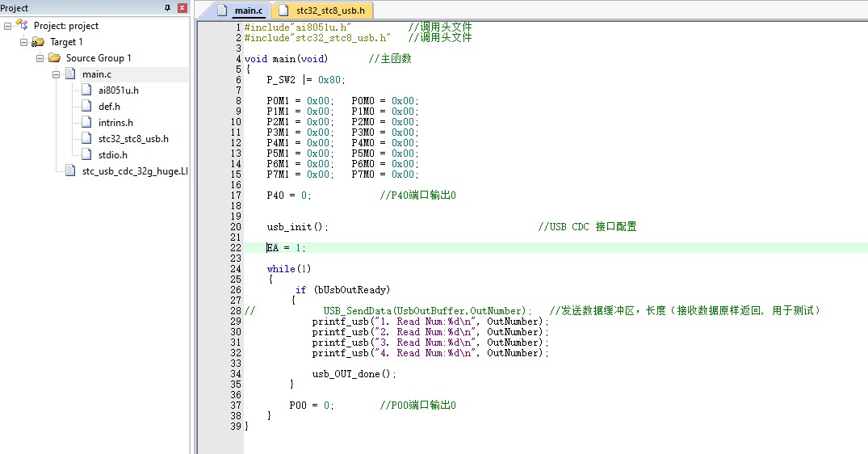Click the stc_usb_cdc_32g_huge library file icon
The width and height of the screenshot is (868, 454).
pos(70,170)
